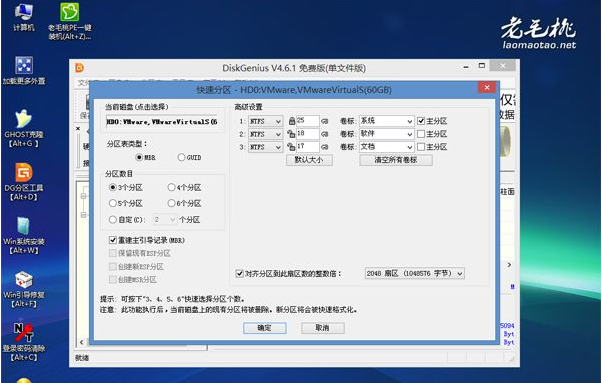602x383 pixels.
Task: Launch the DG分区工具 desktop icon
Action: pos(23,182)
